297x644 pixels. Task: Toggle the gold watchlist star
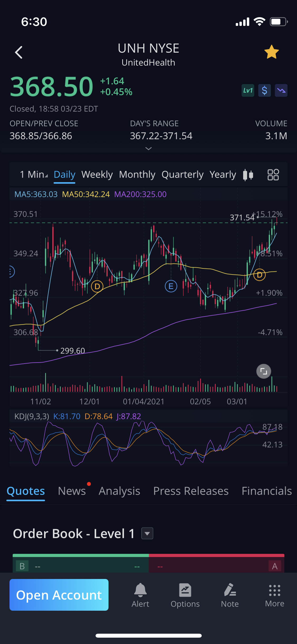(x=271, y=52)
